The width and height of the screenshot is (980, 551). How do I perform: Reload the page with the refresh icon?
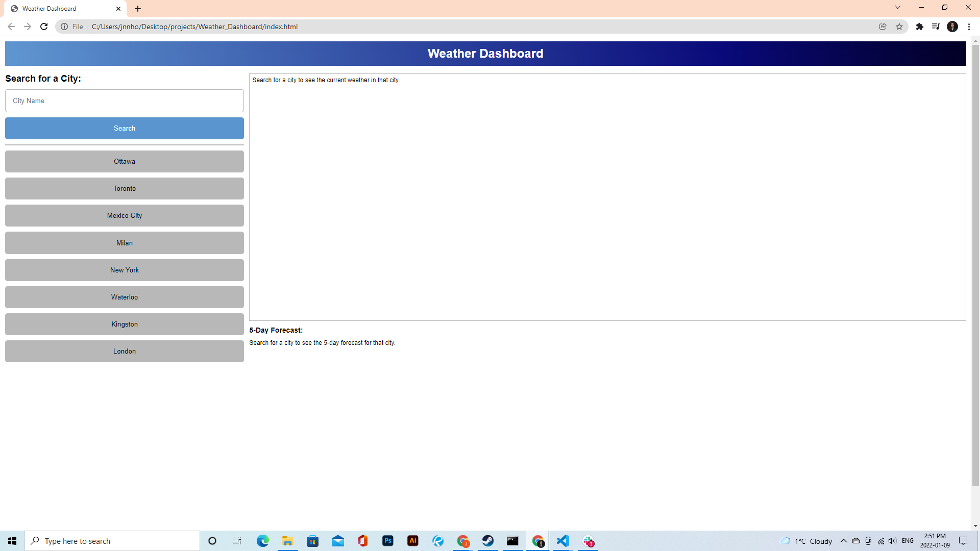coord(44,27)
